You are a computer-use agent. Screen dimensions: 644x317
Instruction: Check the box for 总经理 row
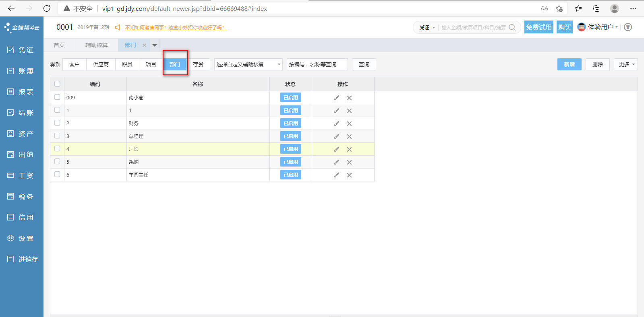57,136
